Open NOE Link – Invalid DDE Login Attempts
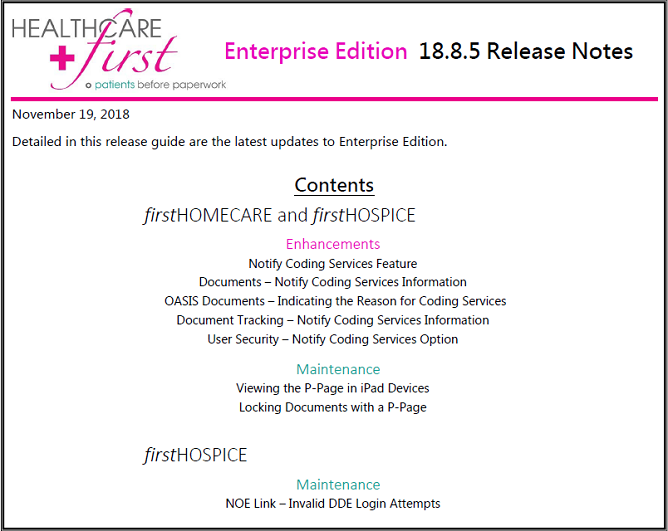The image size is (668, 531). click(333, 504)
